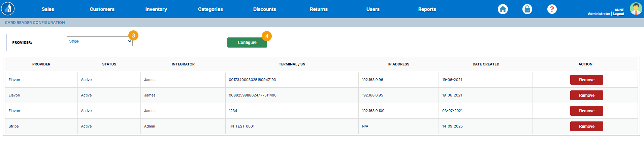Open the Provider dropdown showing Stripe
Viewport: 644px width, 141px height.
pos(100,41)
